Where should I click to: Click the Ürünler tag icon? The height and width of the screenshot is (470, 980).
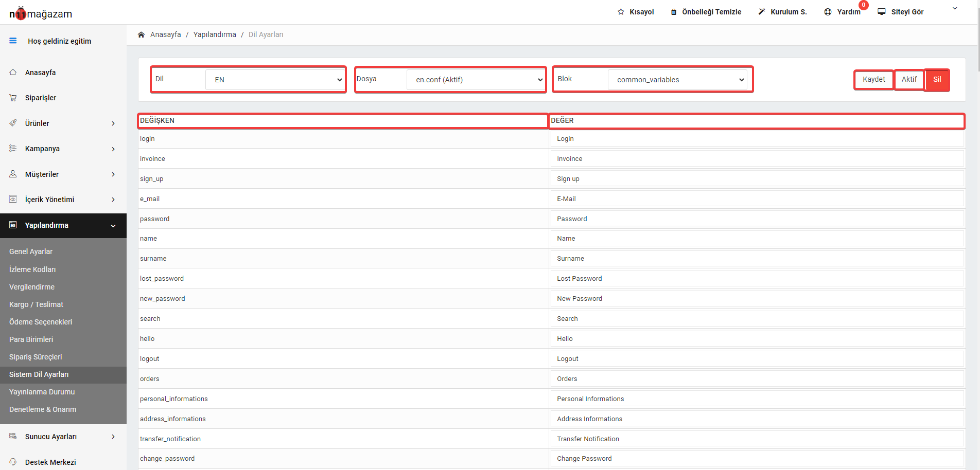(x=13, y=123)
